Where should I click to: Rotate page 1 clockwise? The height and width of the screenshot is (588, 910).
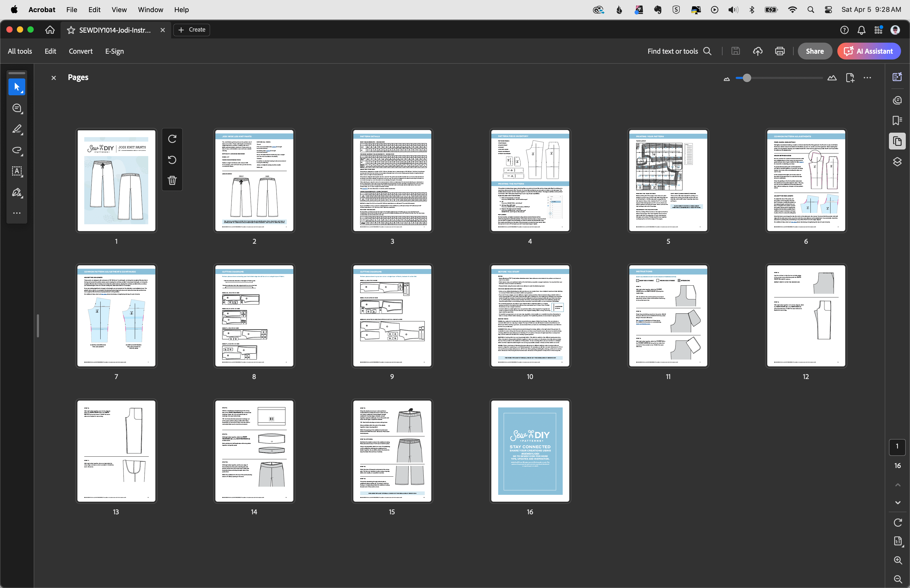[x=172, y=139]
